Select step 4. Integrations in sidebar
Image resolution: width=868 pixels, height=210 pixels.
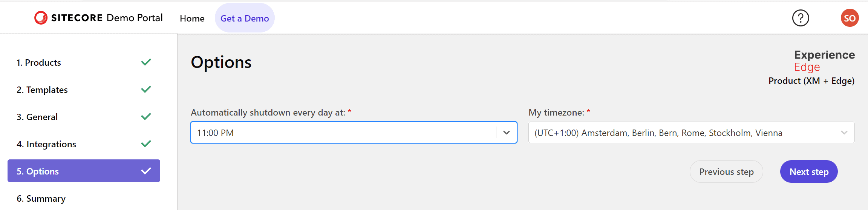click(x=46, y=144)
